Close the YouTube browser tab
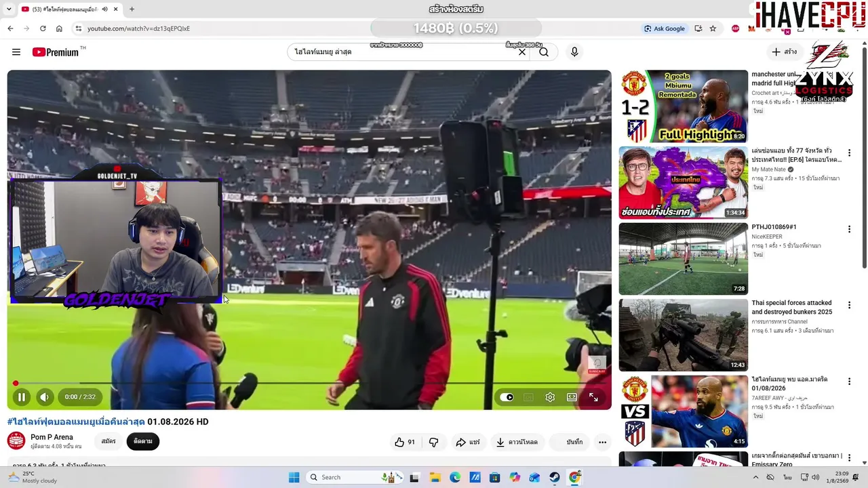868x488 pixels. (116, 9)
